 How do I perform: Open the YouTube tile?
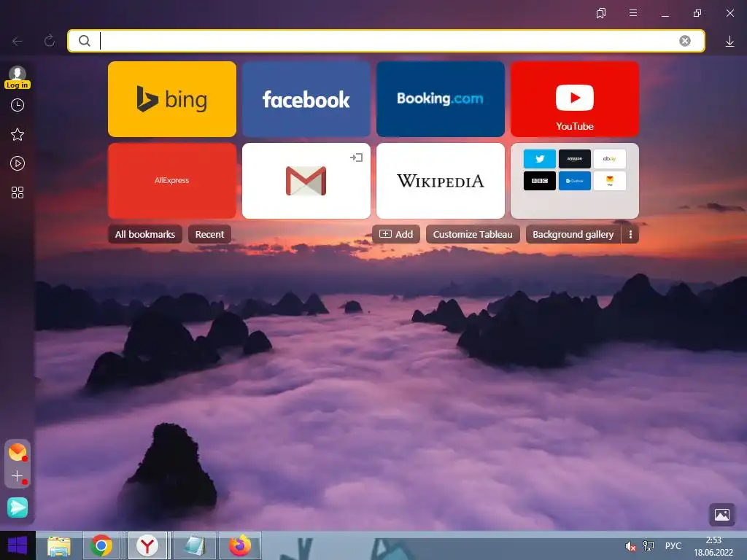pos(575,99)
